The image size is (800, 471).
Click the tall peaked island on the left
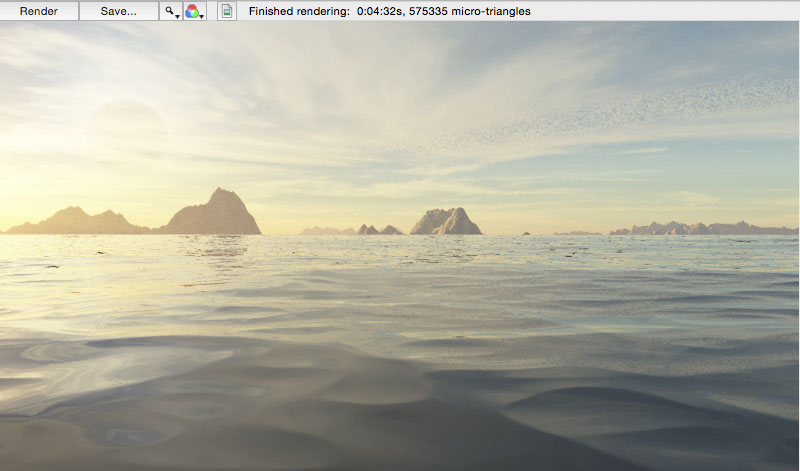coord(216,212)
